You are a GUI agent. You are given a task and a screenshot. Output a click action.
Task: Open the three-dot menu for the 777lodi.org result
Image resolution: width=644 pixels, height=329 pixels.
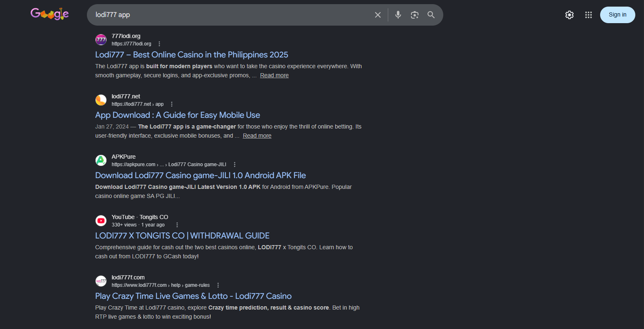coord(159,44)
